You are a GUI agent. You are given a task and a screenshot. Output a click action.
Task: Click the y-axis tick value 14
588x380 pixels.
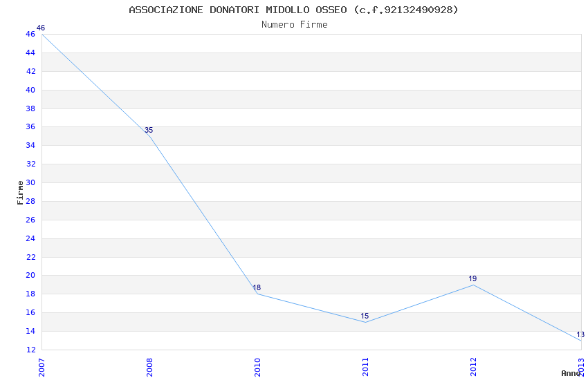(x=30, y=332)
